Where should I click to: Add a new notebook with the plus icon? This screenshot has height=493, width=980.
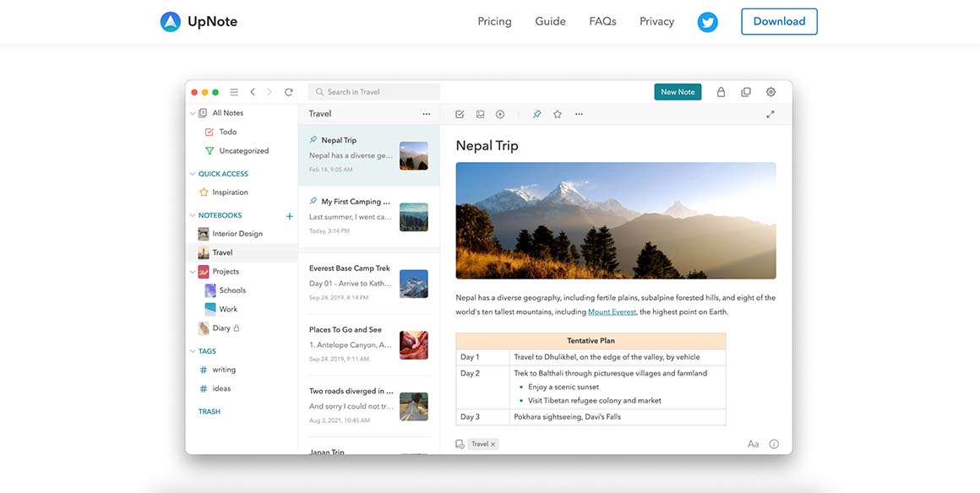coord(289,216)
